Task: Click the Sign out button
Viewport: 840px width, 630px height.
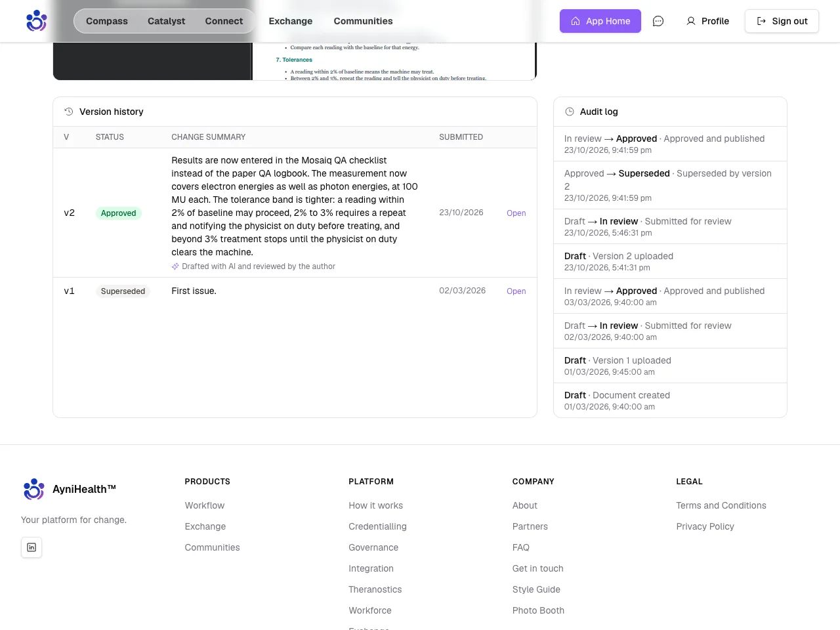Action: click(782, 21)
